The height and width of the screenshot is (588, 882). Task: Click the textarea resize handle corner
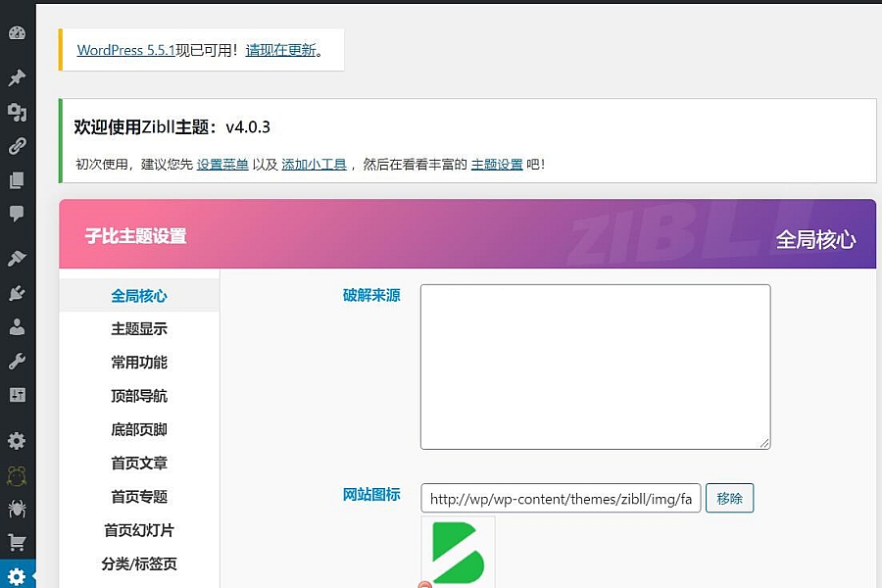(x=764, y=443)
